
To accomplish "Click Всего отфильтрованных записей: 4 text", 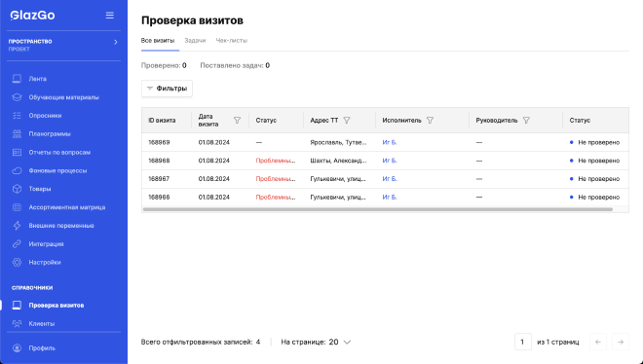I will click(201, 342).
